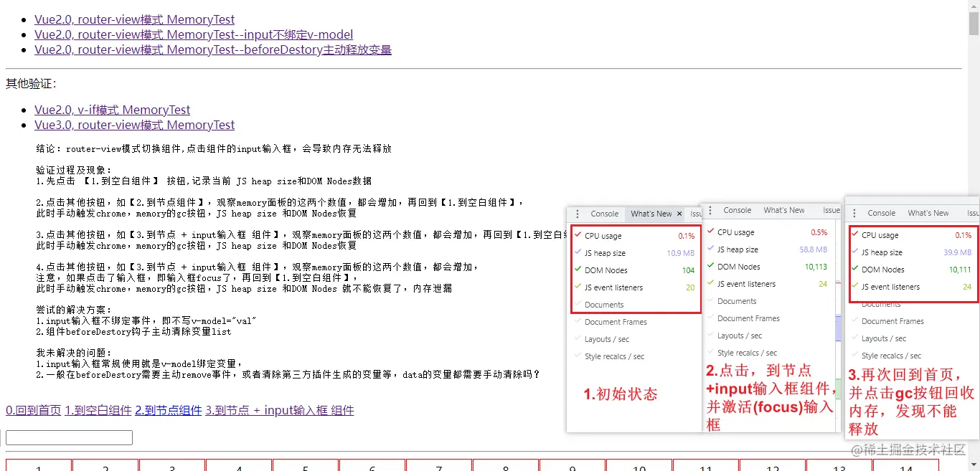Click the scrollbar up arrow
980x471 pixels.
(974, 6)
